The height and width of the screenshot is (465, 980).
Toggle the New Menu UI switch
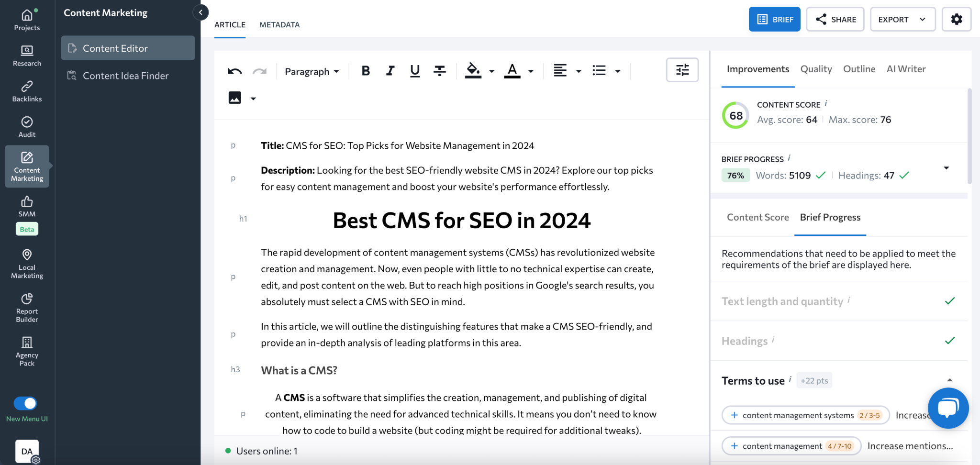click(x=26, y=403)
